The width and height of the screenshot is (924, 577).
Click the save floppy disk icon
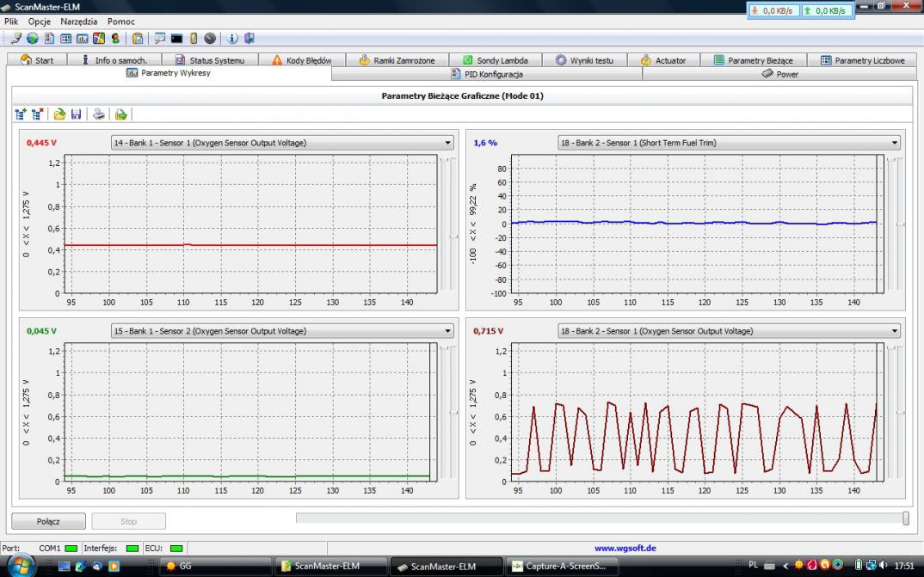(x=76, y=114)
